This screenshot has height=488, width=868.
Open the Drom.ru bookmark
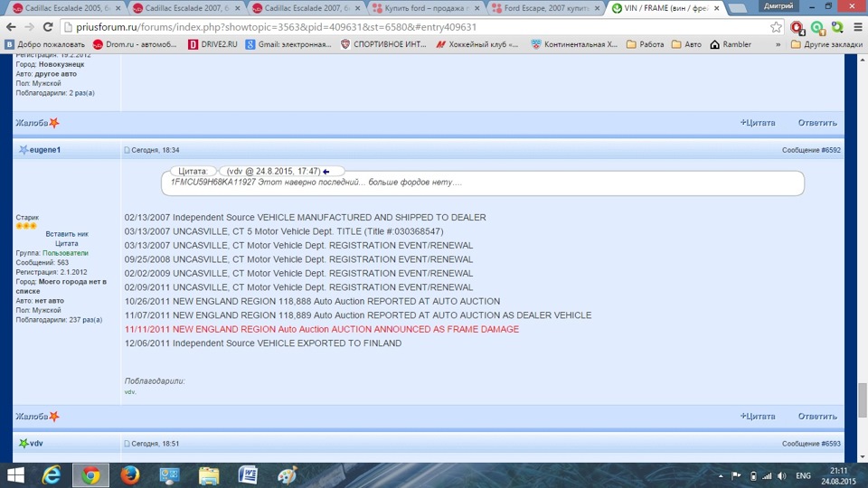(x=135, y=44)
